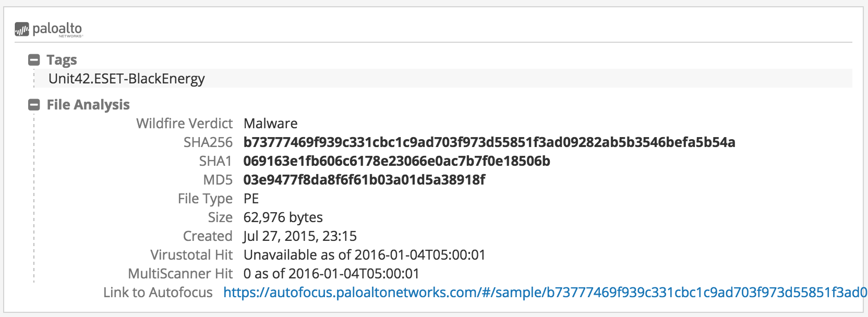The image size is (868, 317).
Task: Click the SHA256 field label
Action: (208, 142)
